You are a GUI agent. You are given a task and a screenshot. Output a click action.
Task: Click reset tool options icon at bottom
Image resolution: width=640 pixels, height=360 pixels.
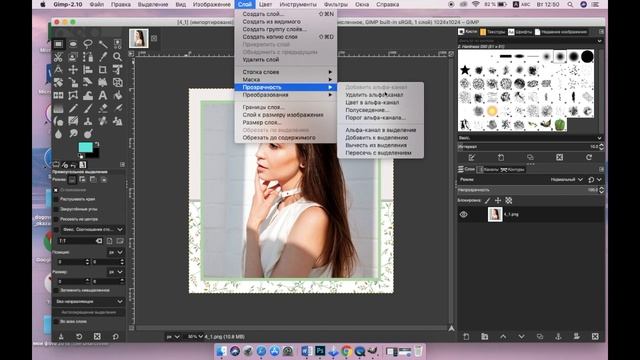(x=116, y=337)
